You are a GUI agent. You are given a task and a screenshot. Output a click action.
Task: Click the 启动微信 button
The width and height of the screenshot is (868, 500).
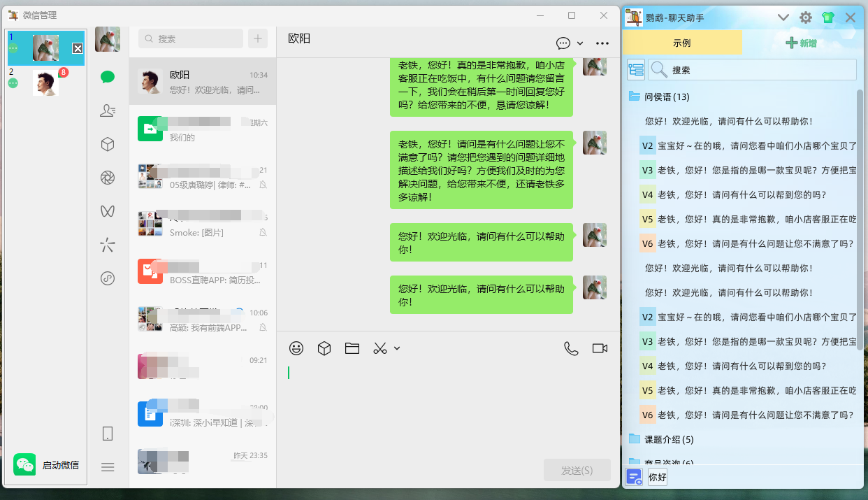pos(45,465)
